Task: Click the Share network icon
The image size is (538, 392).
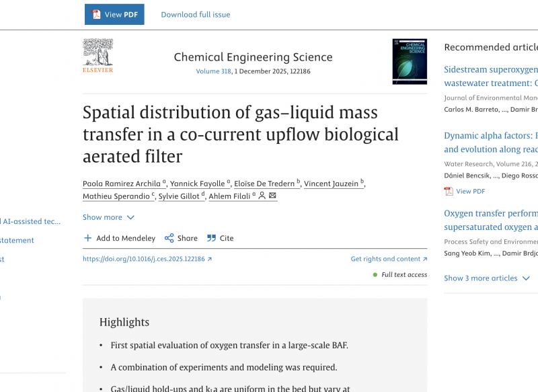Action: point(169,238)
